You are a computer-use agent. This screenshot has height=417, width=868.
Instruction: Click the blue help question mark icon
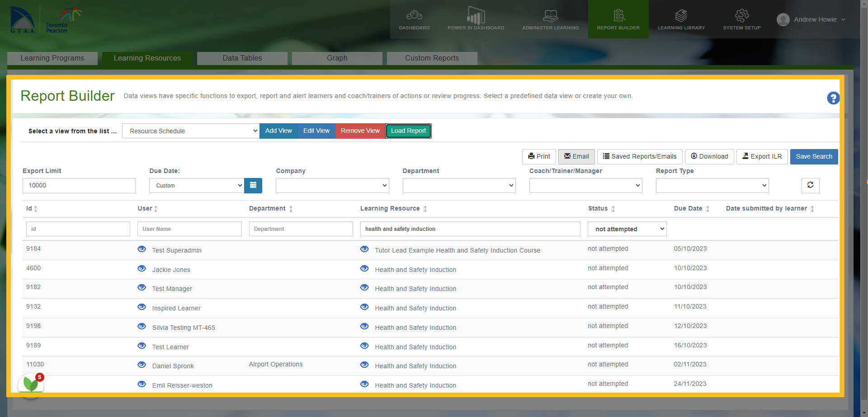click(833, 98)
